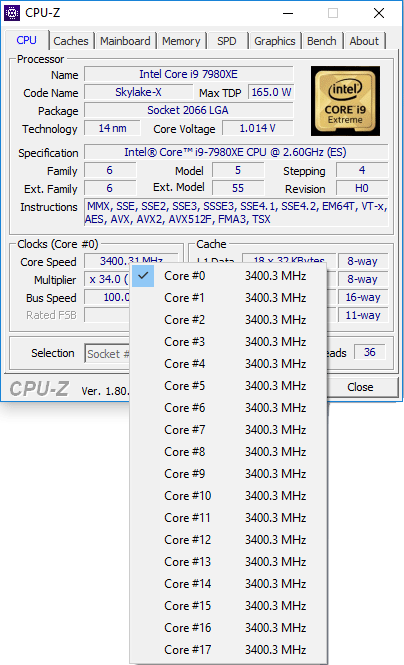The image size is (404, 665).
Task: Click the Close button in CPU-Z
Action: click(x=362, y=387)
